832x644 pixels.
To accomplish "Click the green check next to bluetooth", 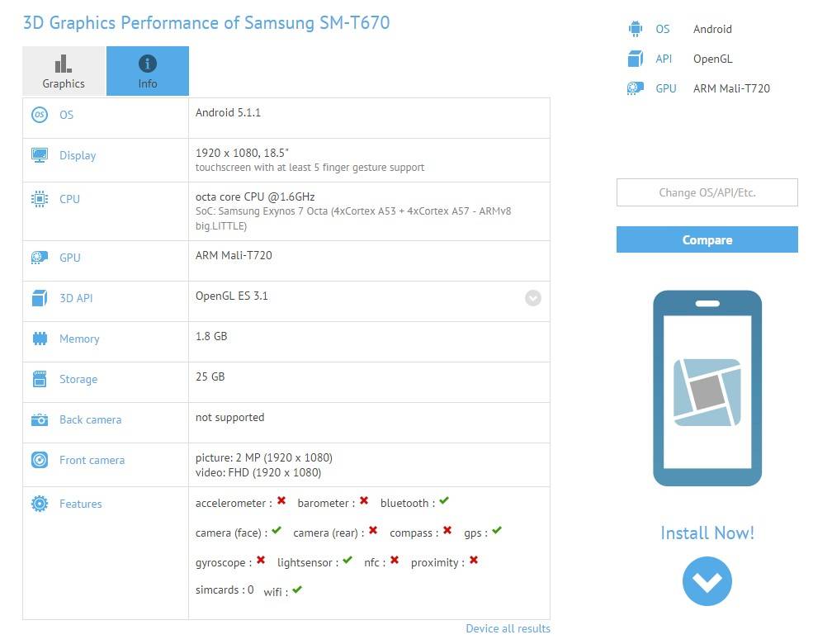I will tap(444, 500).
